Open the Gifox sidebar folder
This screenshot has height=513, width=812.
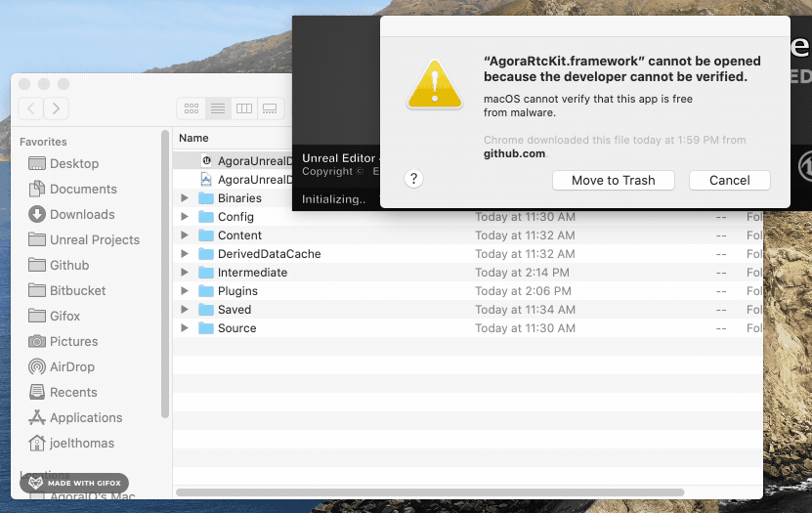pyautogui.click(x=55, y=316)
